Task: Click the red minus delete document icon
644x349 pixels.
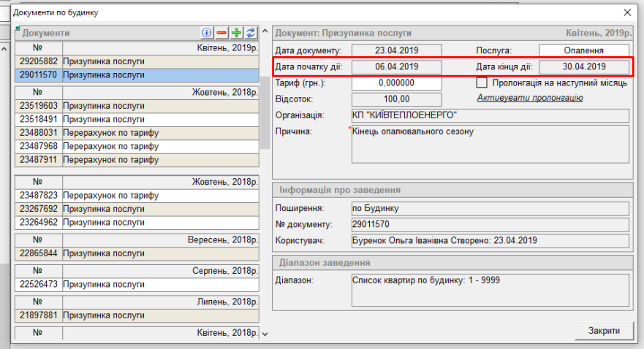Action: (x=221, y=33)
